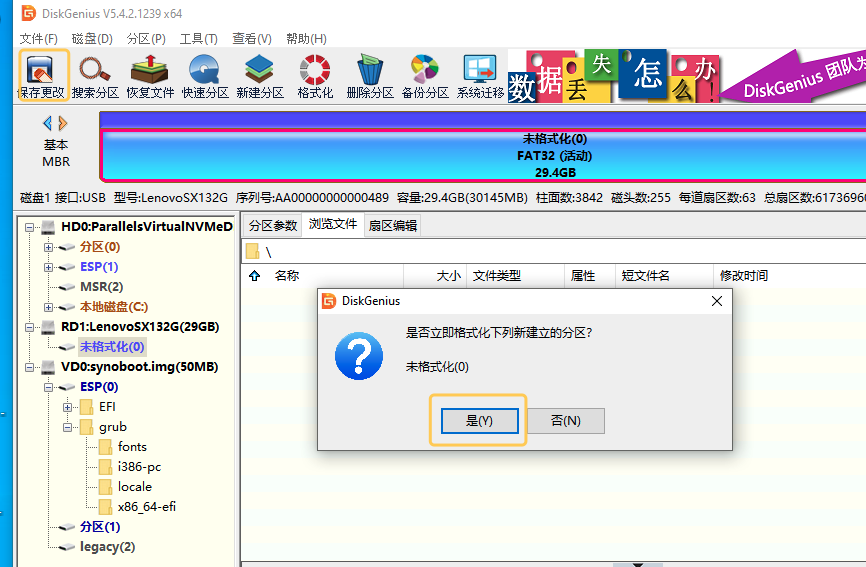Switch to 分区参数 tab

click(273, 225)
